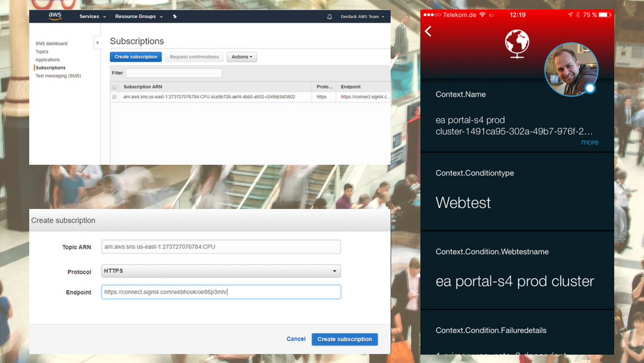The image size is (644, 363).
Task: Open Applications in the sidebar
Action: click(x=48, y=60)
